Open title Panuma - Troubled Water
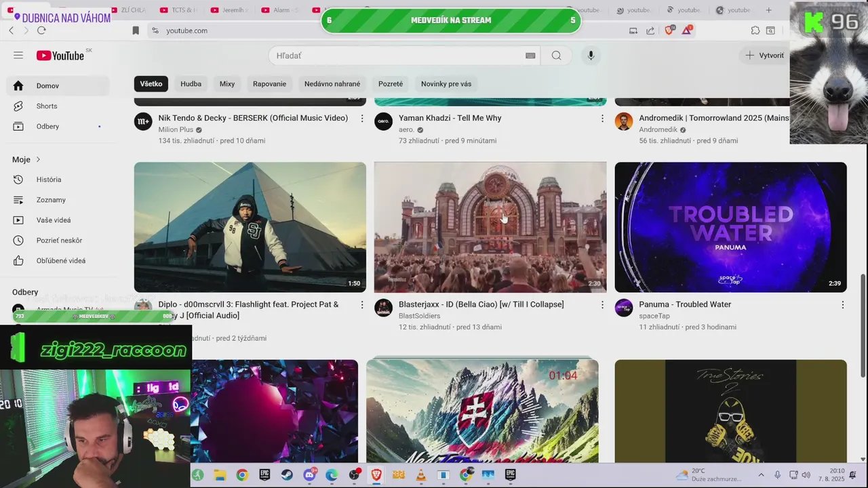The image size is (868, 488). [685, 304]
